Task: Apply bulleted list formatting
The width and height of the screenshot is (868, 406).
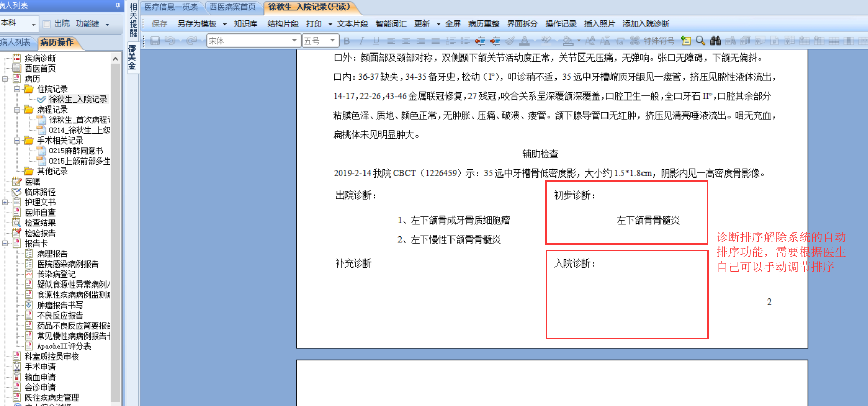Action: [465, 41]
